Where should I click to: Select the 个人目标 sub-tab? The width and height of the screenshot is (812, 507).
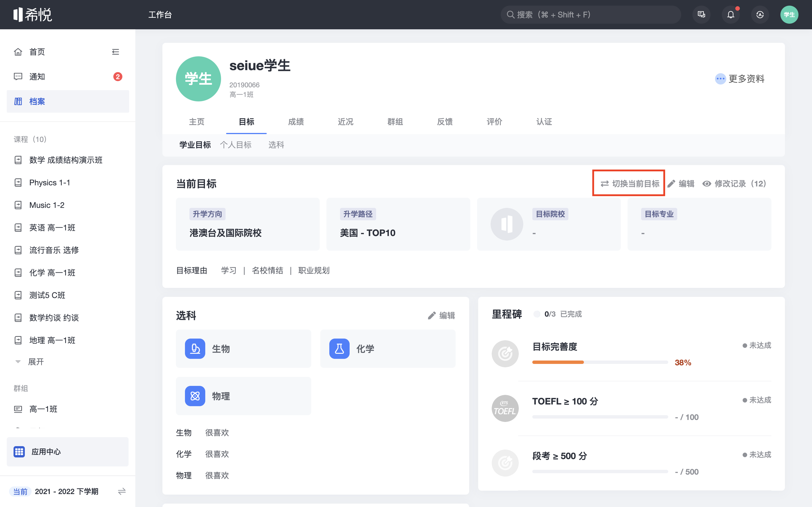(x=235, y=145)
